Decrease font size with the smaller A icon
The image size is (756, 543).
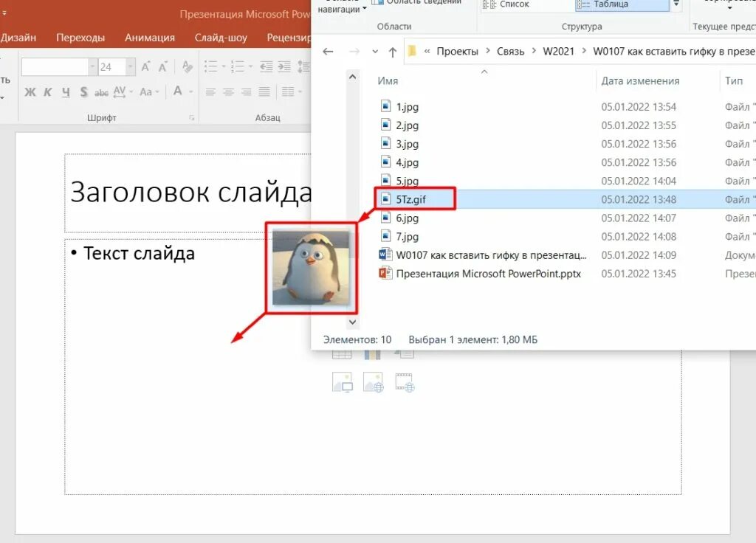(163, 67)
